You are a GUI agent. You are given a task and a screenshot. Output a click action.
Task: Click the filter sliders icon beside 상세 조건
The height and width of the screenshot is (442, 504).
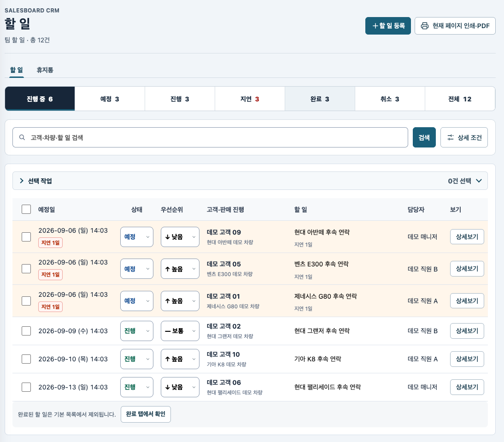click(451, 137)
